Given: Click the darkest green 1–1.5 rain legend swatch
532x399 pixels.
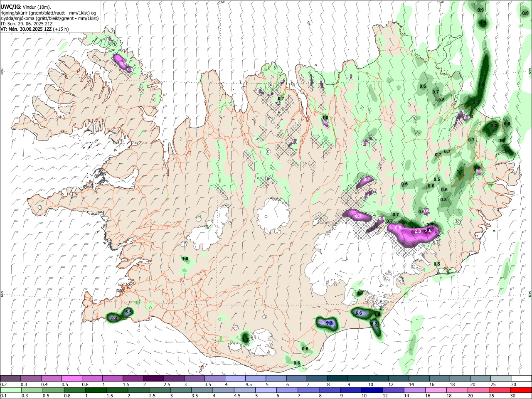Looking at the screenshot, I should 96,390.
